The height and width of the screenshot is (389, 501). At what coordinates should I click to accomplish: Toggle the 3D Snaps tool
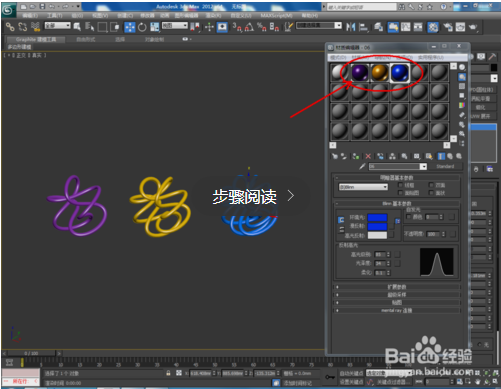tap(237, 27)
